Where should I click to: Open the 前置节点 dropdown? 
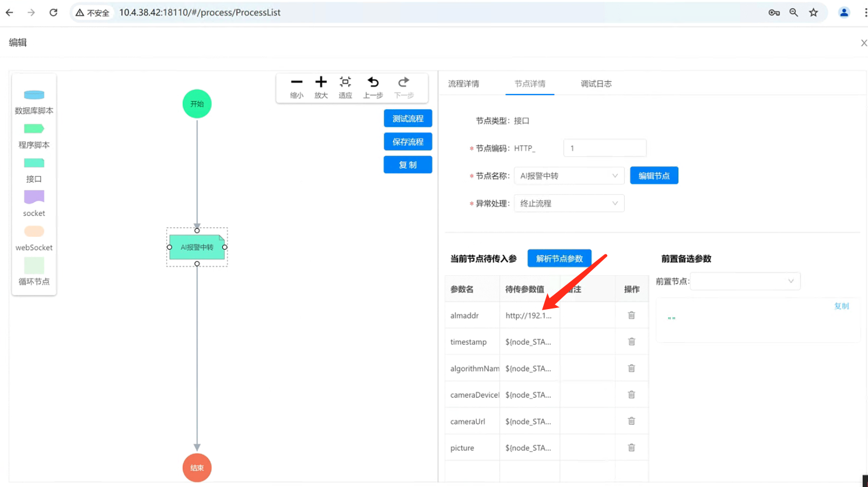pyautogui.click(x=745, y=281)
